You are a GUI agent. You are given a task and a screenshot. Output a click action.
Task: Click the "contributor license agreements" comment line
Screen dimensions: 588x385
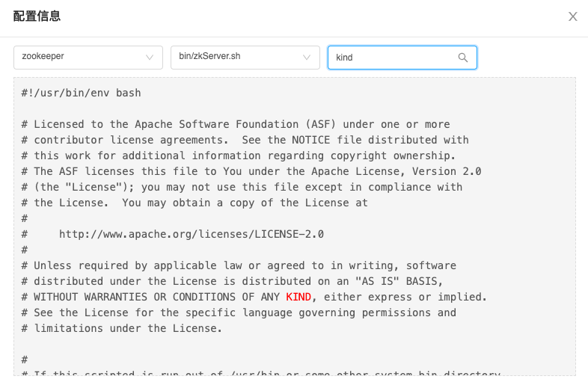(x=245, y=141)
